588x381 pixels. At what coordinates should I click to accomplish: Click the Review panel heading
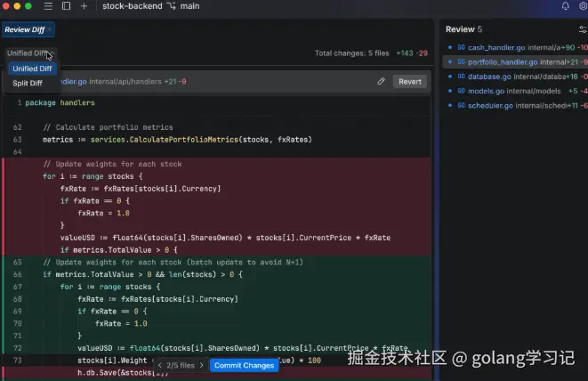pyautogui.click(x=460, y=29)
